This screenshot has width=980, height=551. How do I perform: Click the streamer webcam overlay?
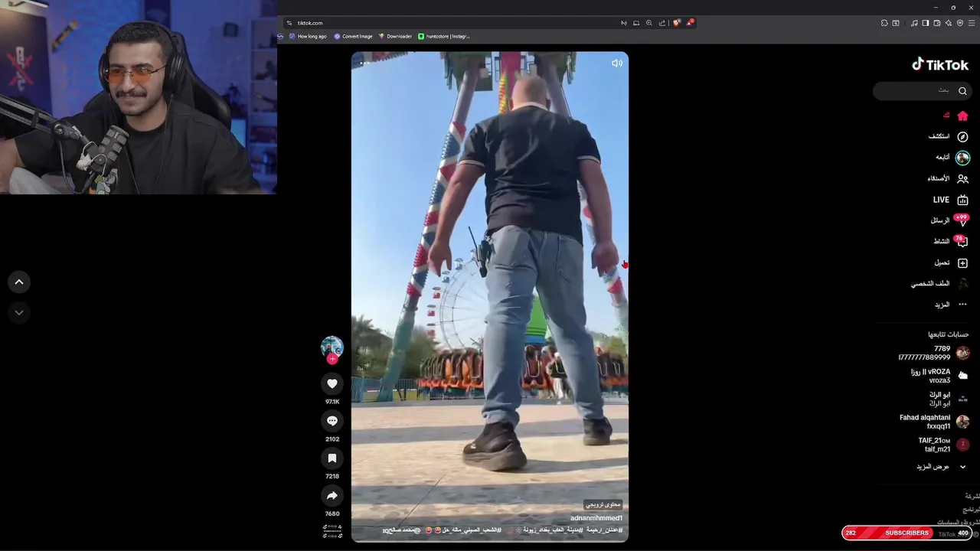click(138, 97)
